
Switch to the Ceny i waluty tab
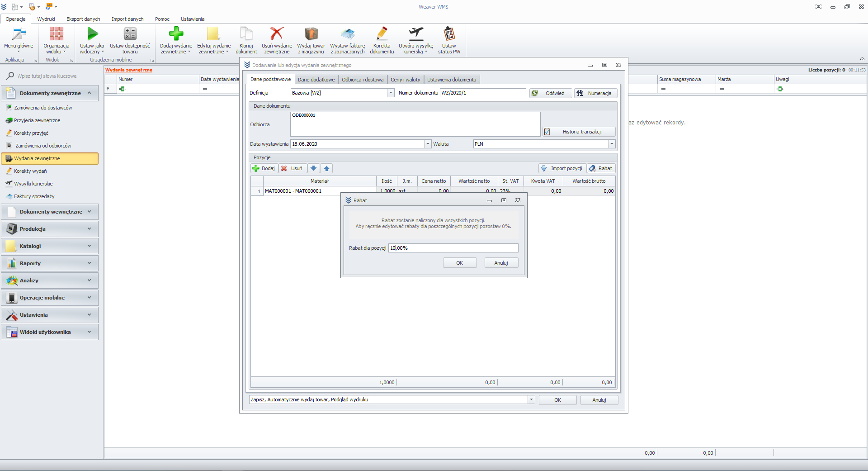[405, 79]
